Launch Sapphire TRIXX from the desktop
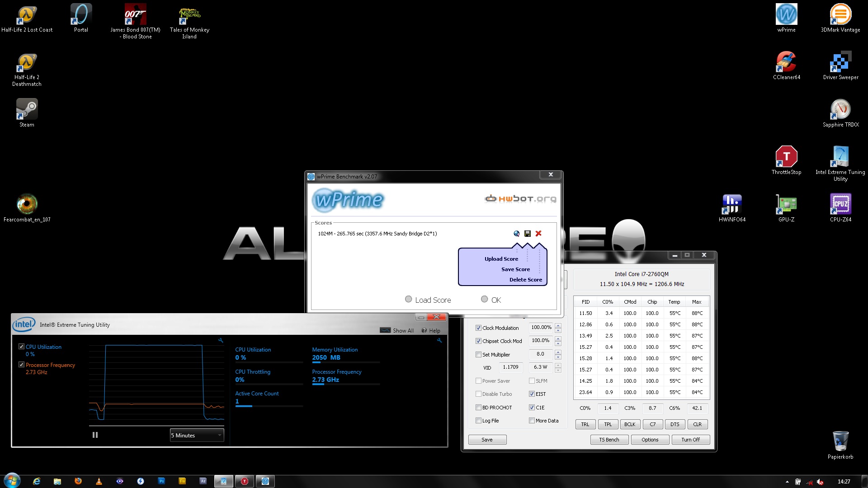 click(x=840, y=113)
